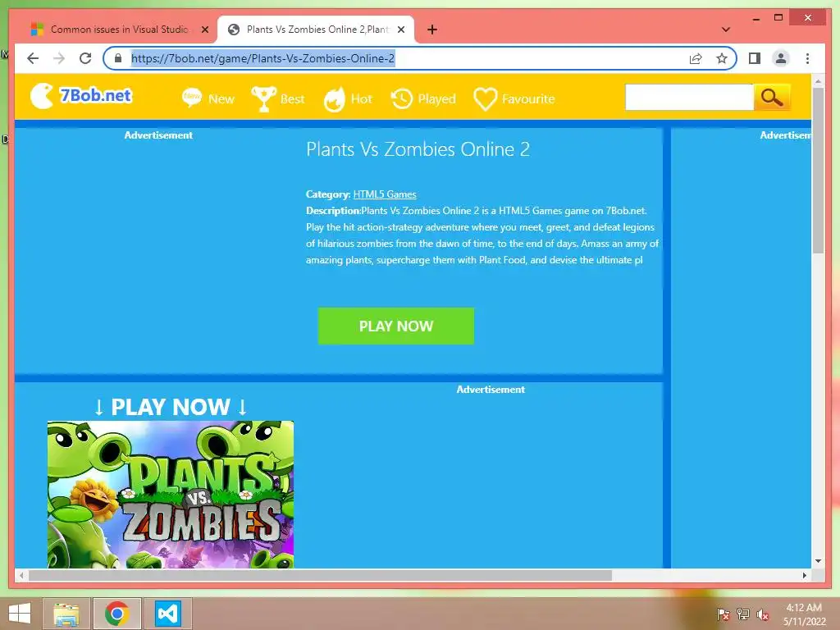Viewport: 840px width, 630px height.
Task: Click the share page icon in address bar
Action: 696,58
